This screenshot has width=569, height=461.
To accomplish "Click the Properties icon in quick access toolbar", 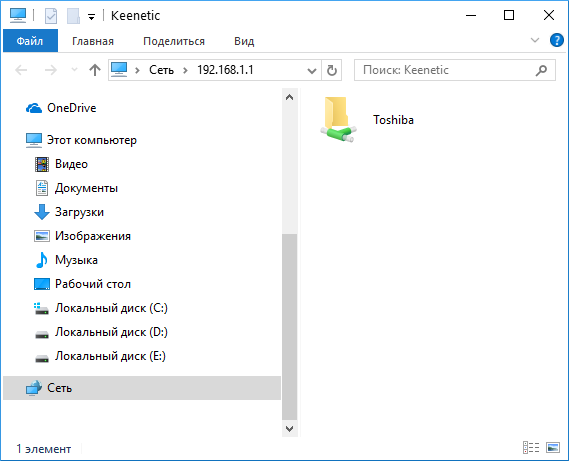I will point(51,16).
